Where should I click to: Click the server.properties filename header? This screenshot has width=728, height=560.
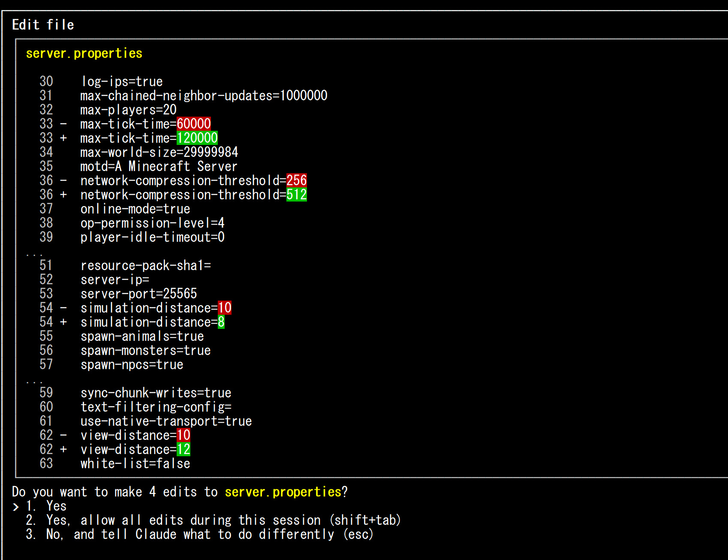pos(84,53)
